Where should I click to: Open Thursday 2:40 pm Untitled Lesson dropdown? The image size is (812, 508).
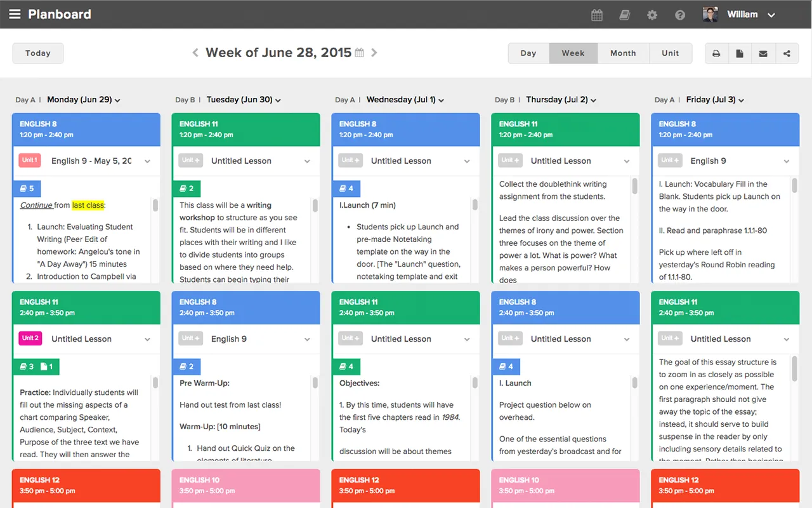[x=627, y=339]
